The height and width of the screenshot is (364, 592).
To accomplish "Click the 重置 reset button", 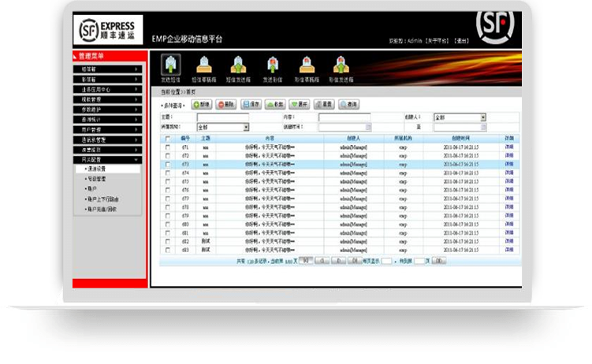I will [324, 105].
